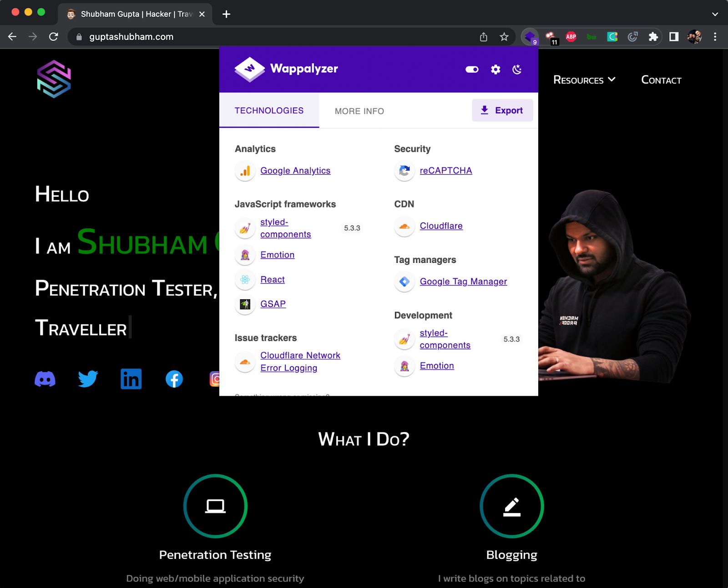Click the extension icon with badge 11
The width and height of the screenshot is (728, 588).
tap(551, 37)
